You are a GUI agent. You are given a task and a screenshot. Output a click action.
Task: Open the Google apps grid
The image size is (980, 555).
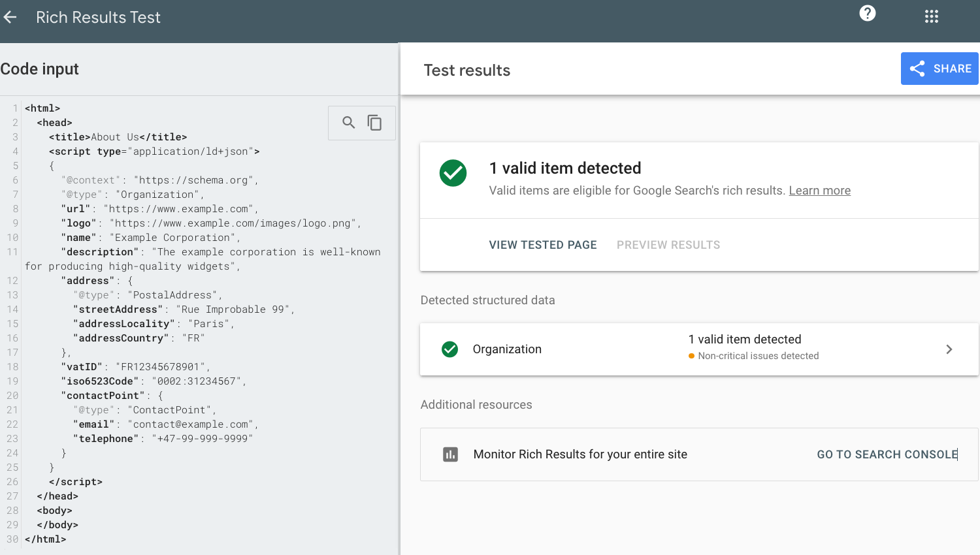tap(931, 17)
